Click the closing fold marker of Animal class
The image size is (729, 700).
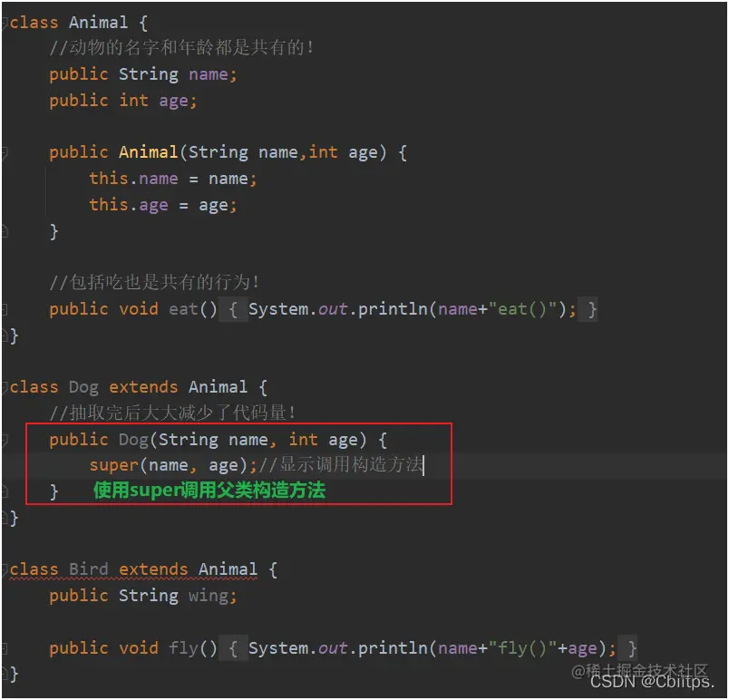tap(5, 335)
